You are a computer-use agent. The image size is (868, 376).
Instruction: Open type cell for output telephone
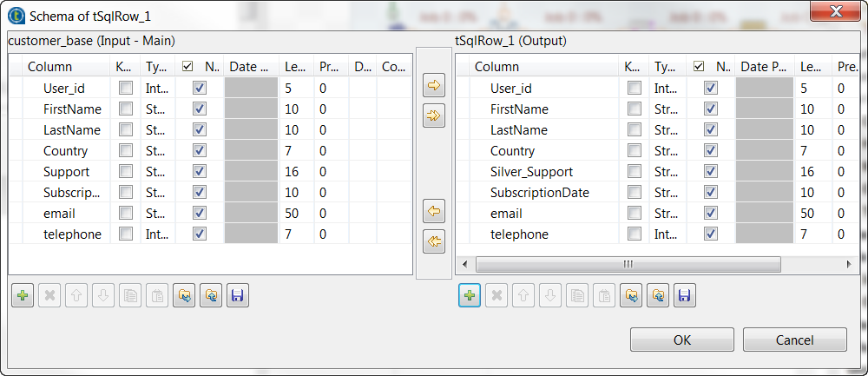[x=668, y=234]
